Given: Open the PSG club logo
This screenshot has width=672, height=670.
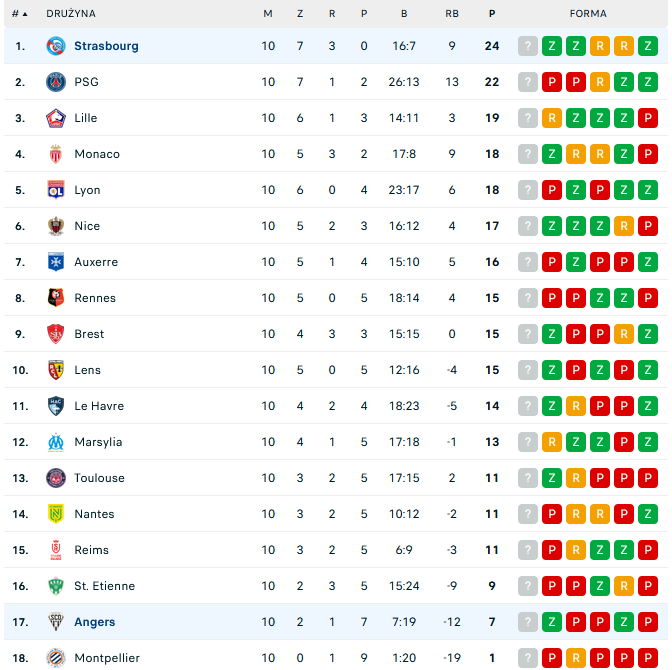Looking at the screenshot, I should point(56,82).
